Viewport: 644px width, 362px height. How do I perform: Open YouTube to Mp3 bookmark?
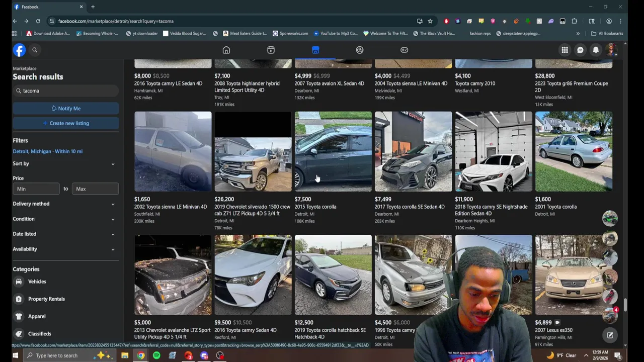336,33
